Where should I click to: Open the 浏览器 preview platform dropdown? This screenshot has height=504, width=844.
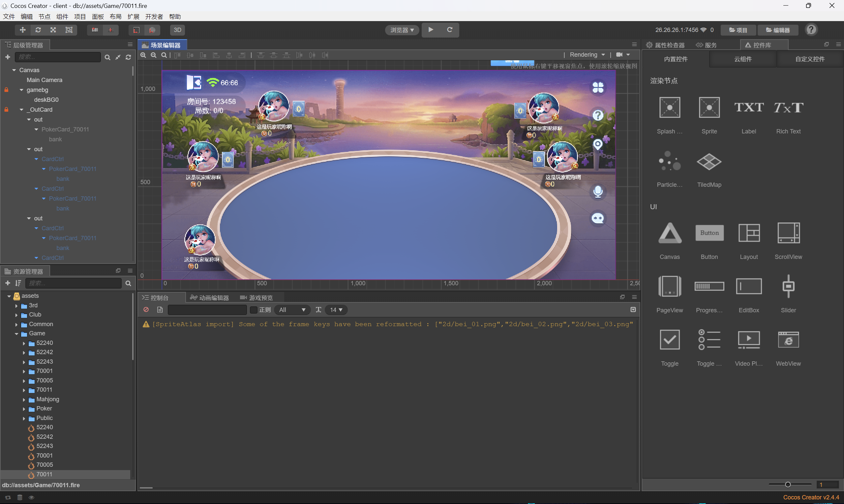coord(402,30)
